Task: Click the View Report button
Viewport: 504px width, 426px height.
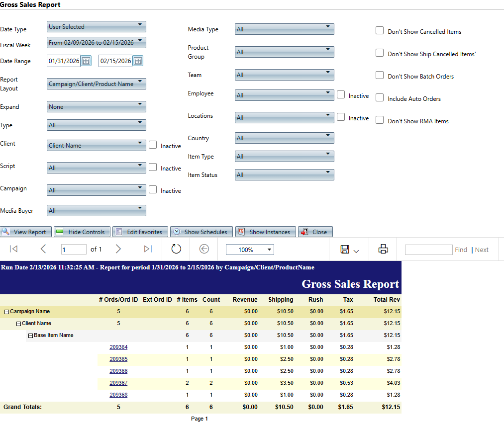Action: pos(26,232)
